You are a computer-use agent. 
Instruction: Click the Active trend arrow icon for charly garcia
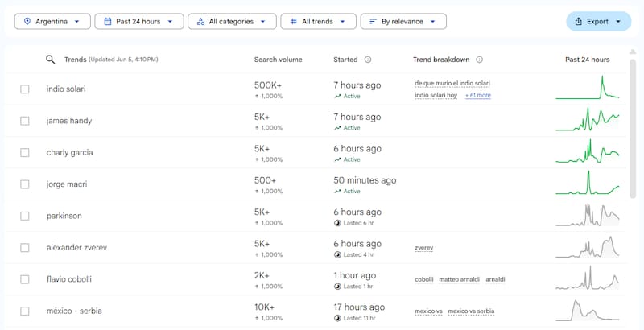coord(337,159)
